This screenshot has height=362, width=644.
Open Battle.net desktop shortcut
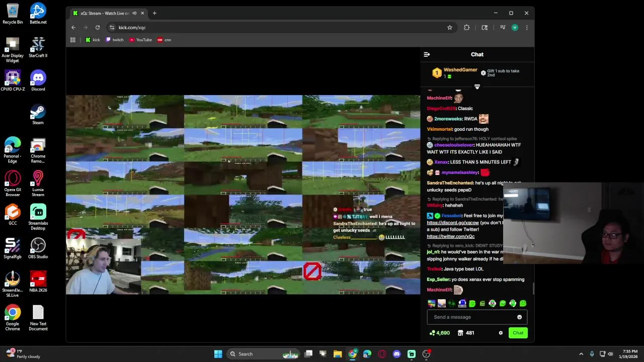pos(38,14)
